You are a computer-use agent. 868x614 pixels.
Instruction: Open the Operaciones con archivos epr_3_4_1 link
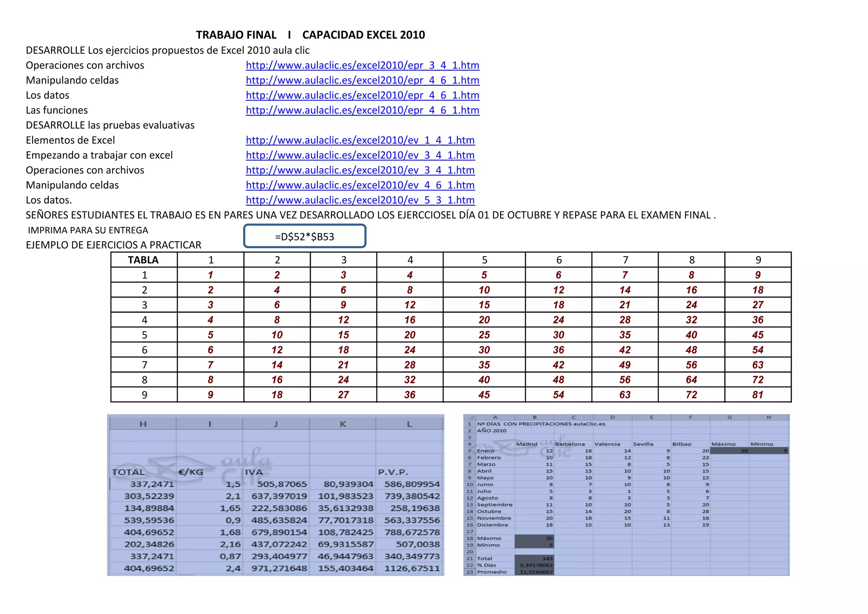(x=362, y=65)
